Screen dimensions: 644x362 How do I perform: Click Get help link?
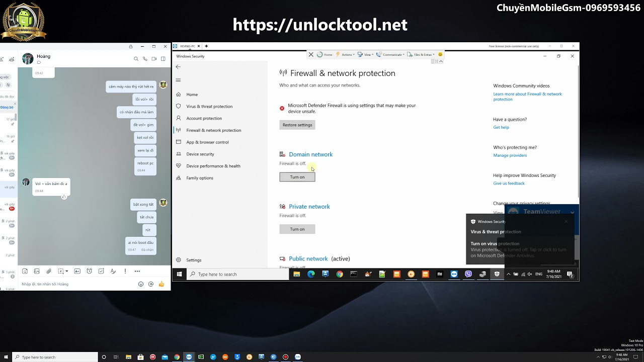pyautogui.click(x=501, y=127)
